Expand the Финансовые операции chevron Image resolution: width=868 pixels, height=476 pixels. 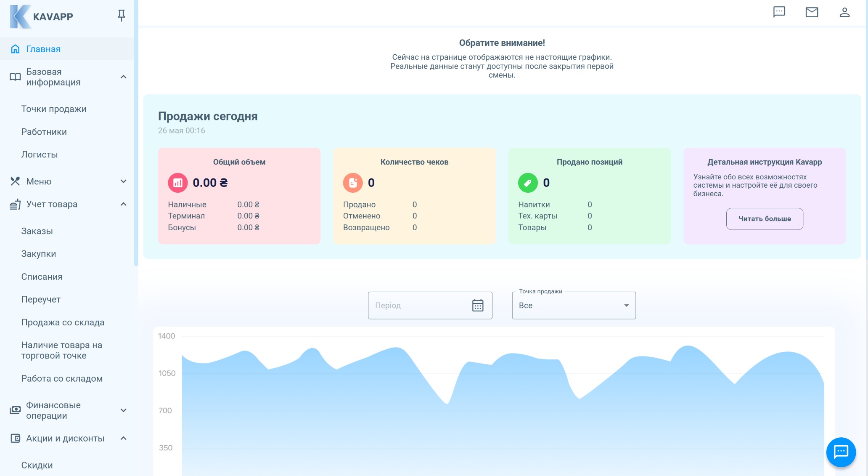(123, 410)
